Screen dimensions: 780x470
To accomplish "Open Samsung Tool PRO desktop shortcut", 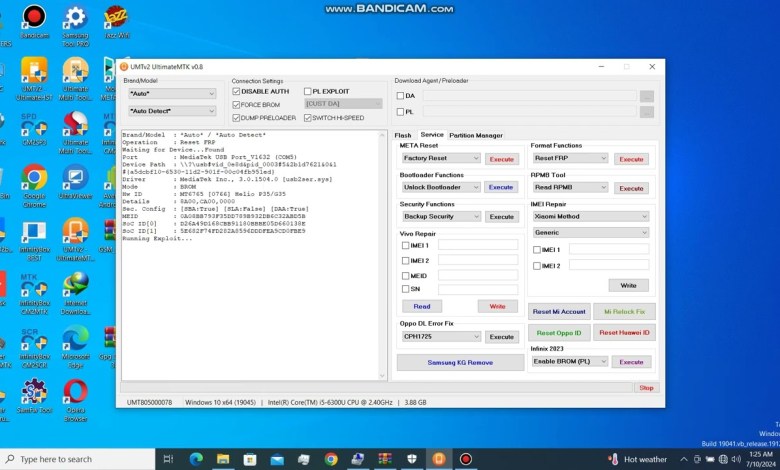I will 75,25.
